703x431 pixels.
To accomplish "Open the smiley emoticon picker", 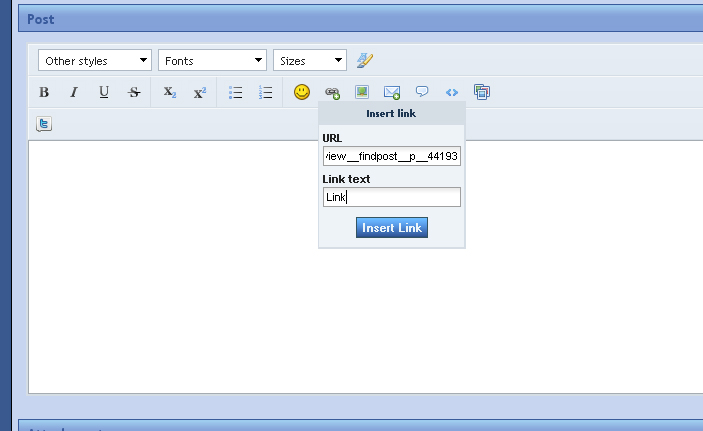I will point(302,92).
